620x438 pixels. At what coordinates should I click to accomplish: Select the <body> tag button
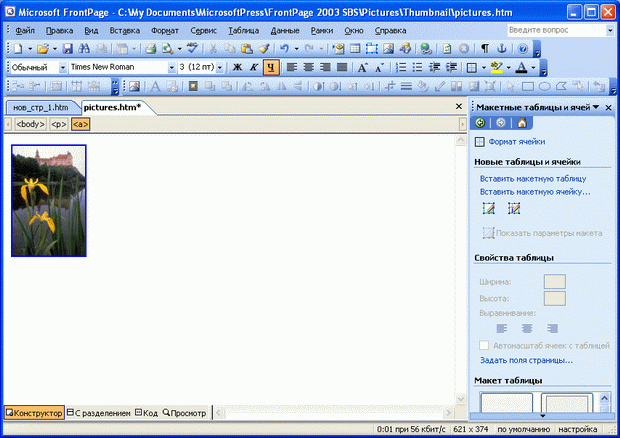(x=30, y=125)
